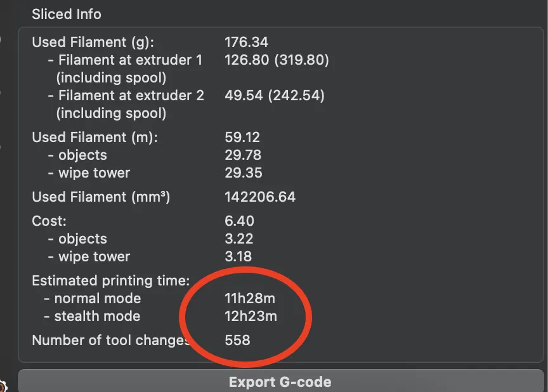Click the Used Filament (mm³) label
The height and width of the screenshot is (392, 548).
tap(101, 197)
